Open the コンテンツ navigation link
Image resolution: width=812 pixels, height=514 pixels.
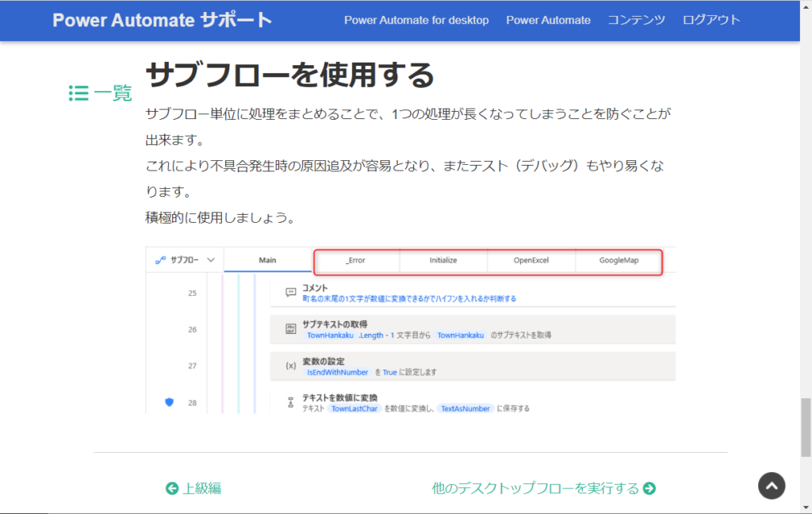coord(637,20)
